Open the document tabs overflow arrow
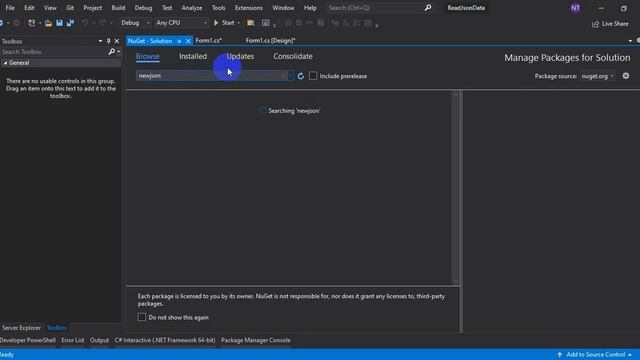The image size is (640, 360). [630, 41]
